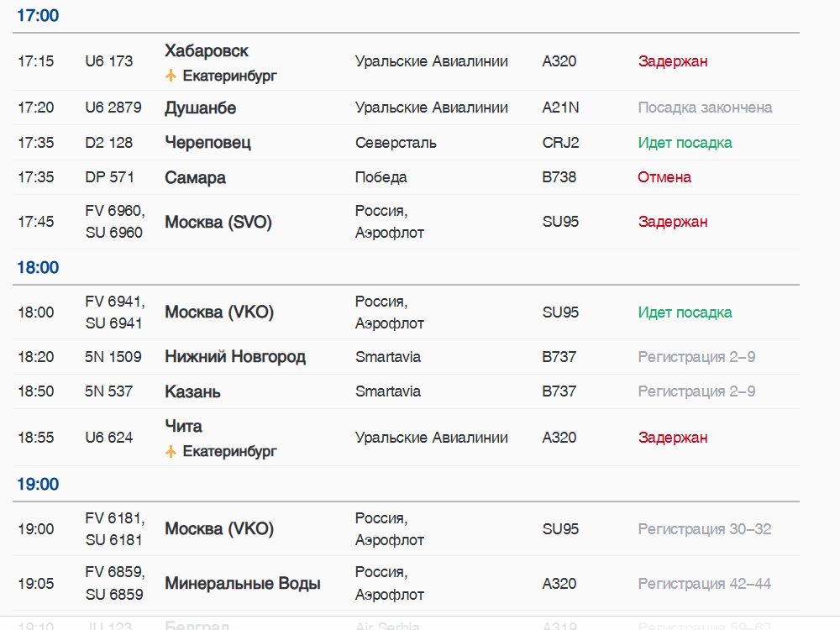
Task: Click the Отмена status for Самара
Action: pos(664,177)
